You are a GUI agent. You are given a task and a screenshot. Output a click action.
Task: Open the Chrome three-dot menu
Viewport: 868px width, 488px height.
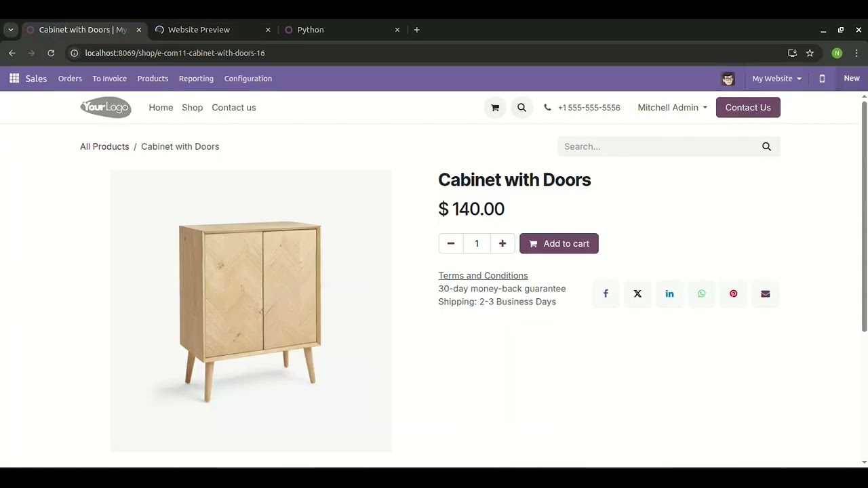pos(856,53)
